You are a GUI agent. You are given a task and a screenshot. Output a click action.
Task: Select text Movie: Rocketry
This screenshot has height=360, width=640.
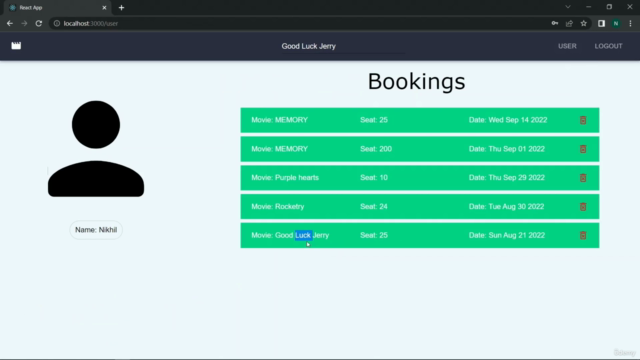tap(278, 207)
